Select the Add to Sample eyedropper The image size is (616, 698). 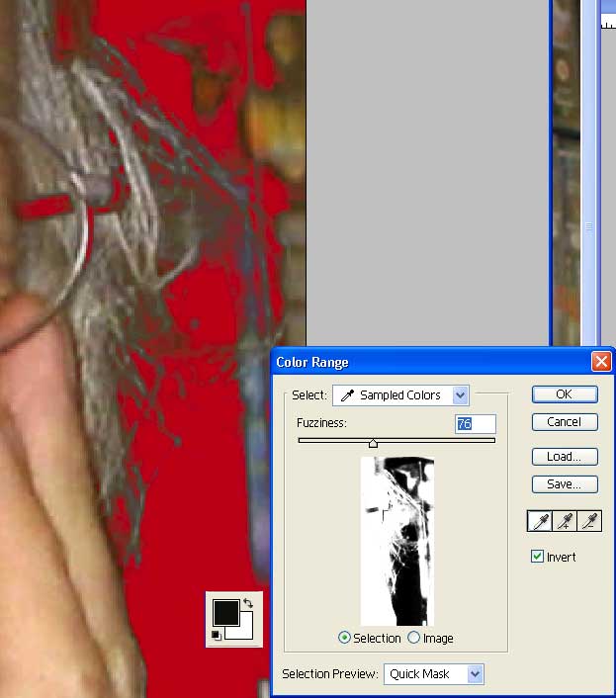coord(565,521)
